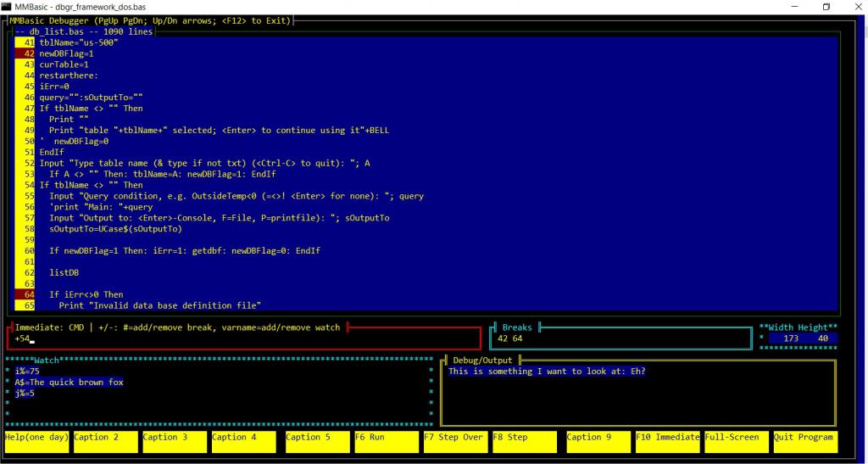Open F10 Immediate mode
This screenshot has height=464, width=868.
tap(667, 441)
